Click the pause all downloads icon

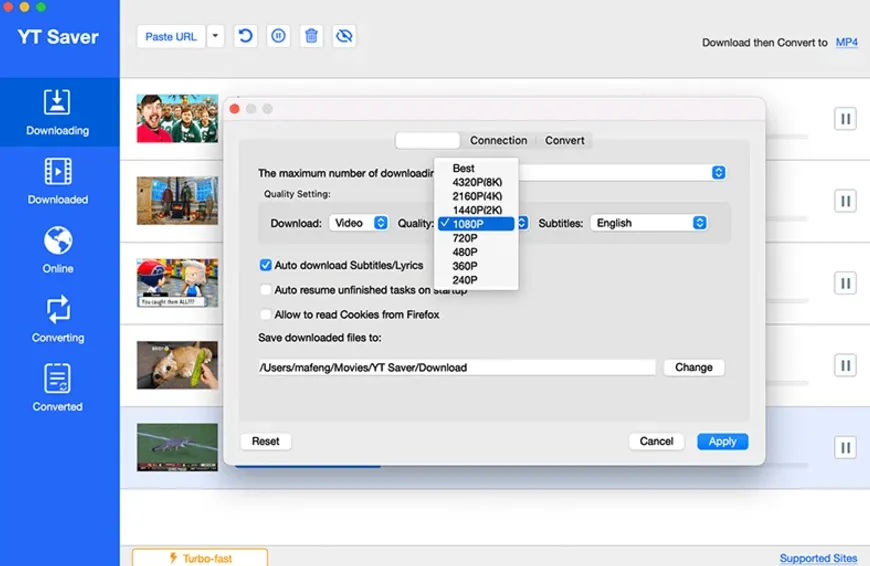pyautogui.click(x=279, y=36)
